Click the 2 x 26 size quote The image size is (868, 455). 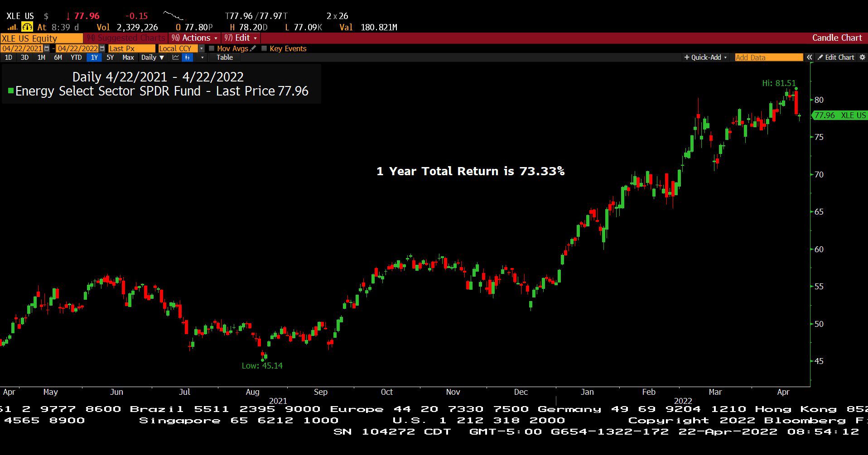point(338,16)
